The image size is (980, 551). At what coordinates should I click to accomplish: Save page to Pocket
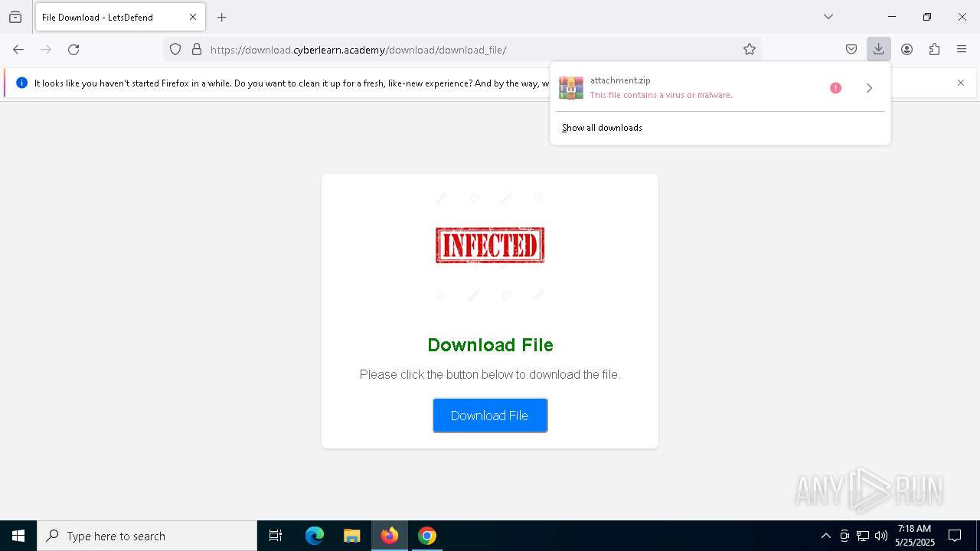click(x=851, y=50)
